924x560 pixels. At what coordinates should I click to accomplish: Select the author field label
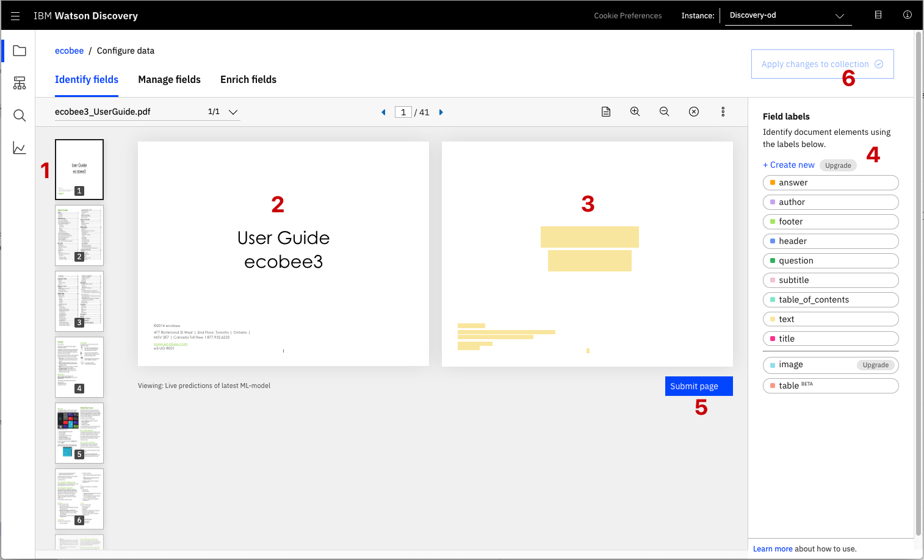tap(831, 202)
